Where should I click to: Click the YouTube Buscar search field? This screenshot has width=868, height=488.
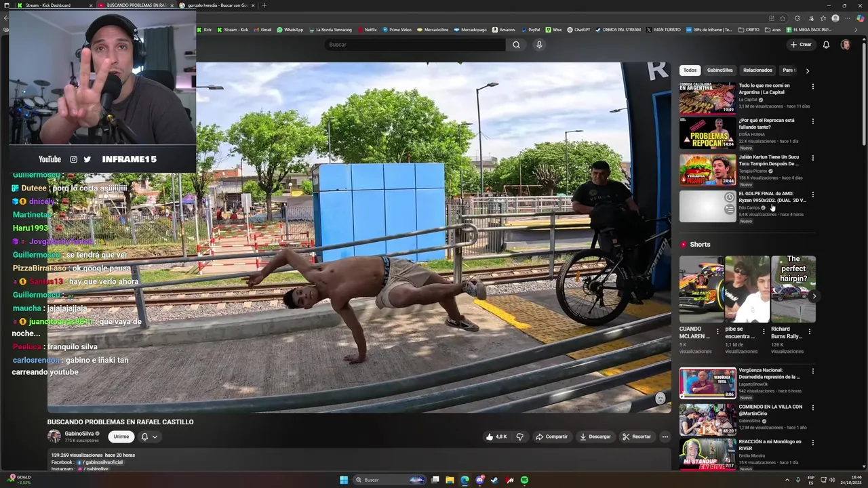414,45
